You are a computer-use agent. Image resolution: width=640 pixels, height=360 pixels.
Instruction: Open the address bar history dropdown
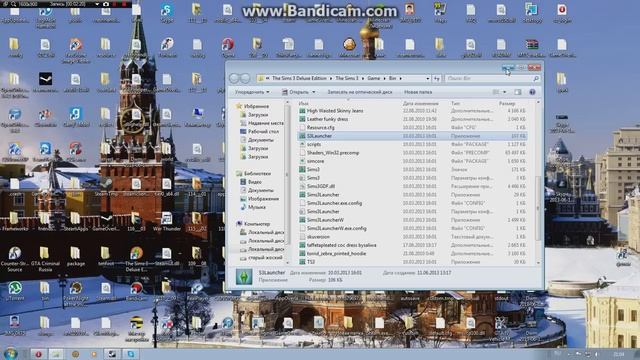pyautogui.click(x=427, y=78)
